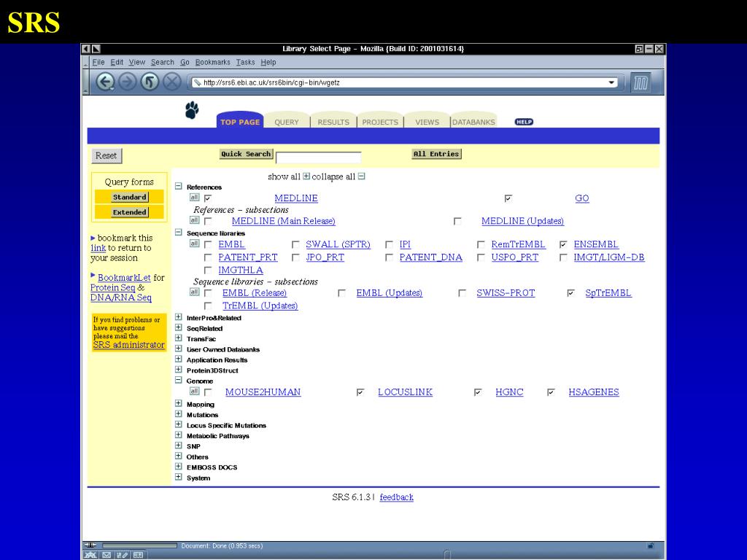Open the Bookmarks menu
Screen dimensions: 747x560
click(212, 62)
